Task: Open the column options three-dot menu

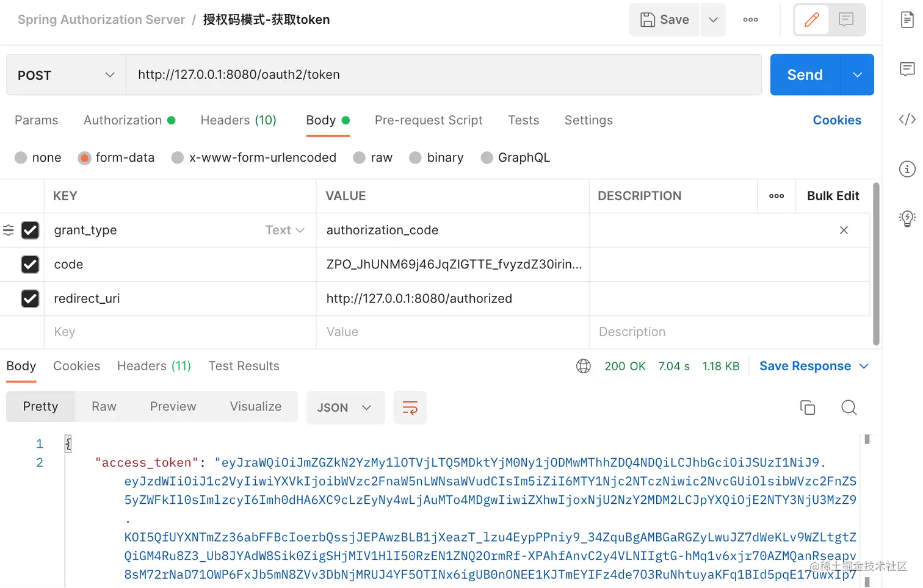Action: tap(776, 196)
